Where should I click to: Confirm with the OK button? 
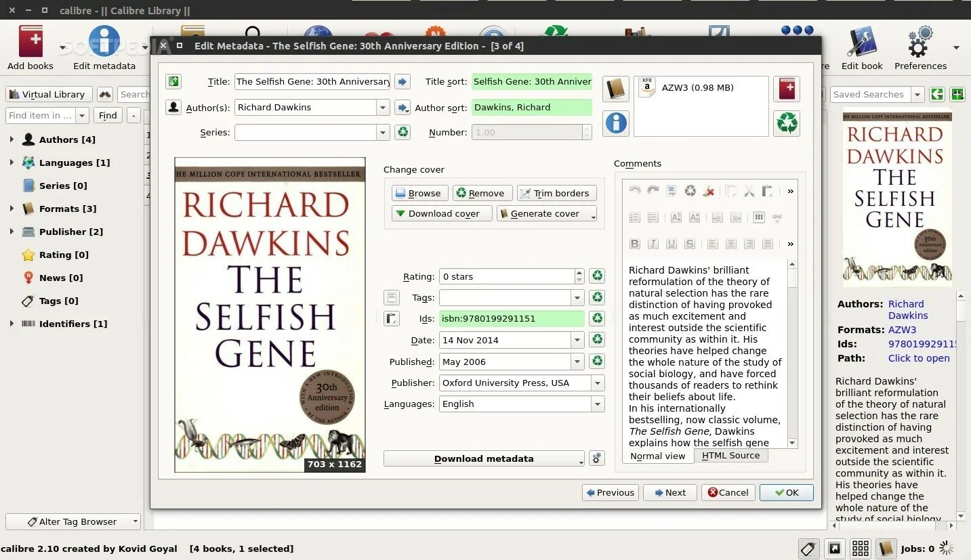787,492
